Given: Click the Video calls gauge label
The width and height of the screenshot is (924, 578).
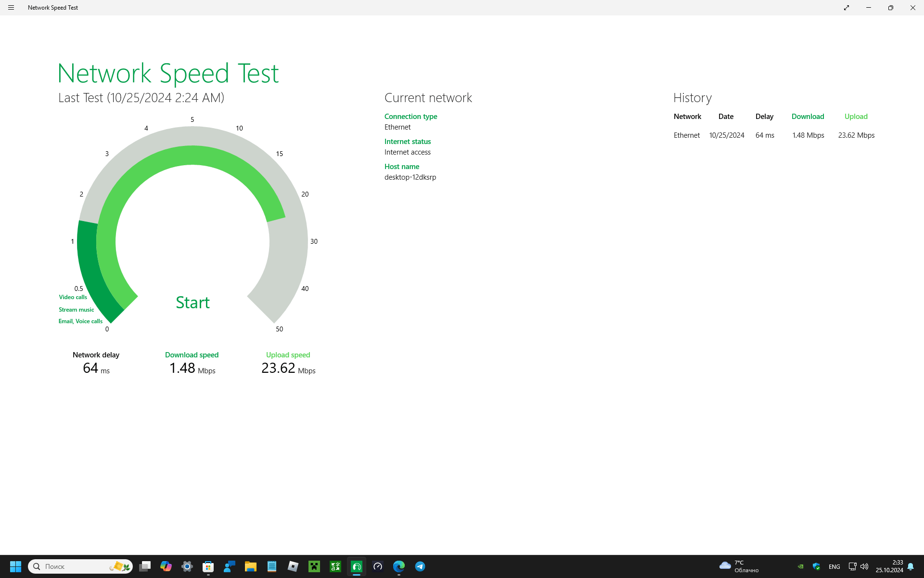Looking at the screenshot, I should coord(73,297).
